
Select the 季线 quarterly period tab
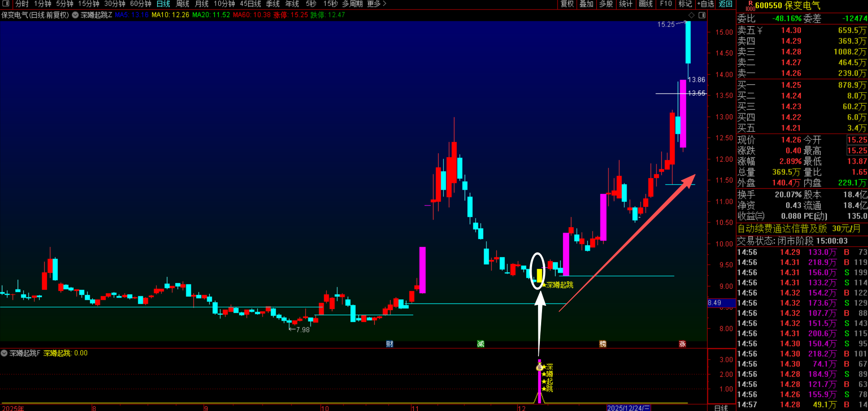click(x=273, y=4)
